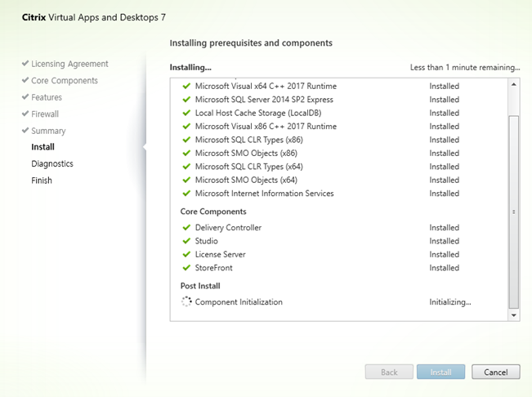The image size is (532, 397).
Task: Click the Post Install heading
Action: pyautogui.click(x=200, y=286)
